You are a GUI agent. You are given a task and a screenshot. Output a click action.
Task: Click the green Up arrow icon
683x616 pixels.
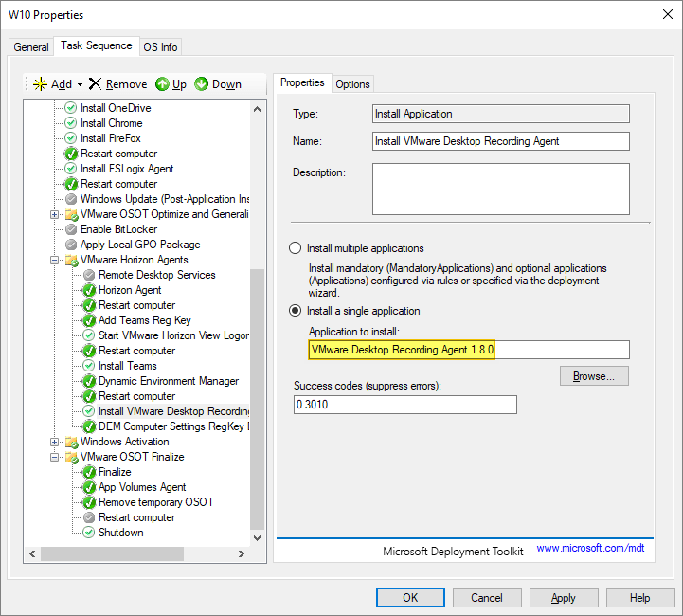tap(162, 84)
